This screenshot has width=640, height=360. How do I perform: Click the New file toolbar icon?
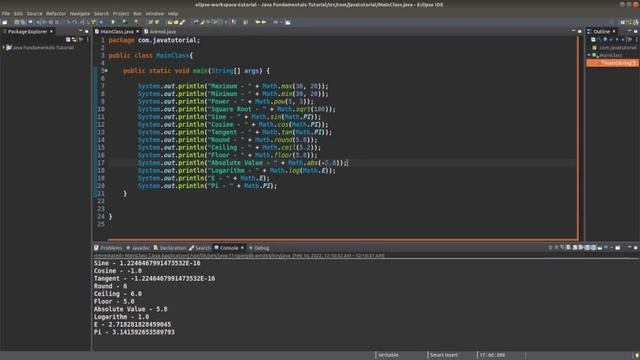pos(4,22)
